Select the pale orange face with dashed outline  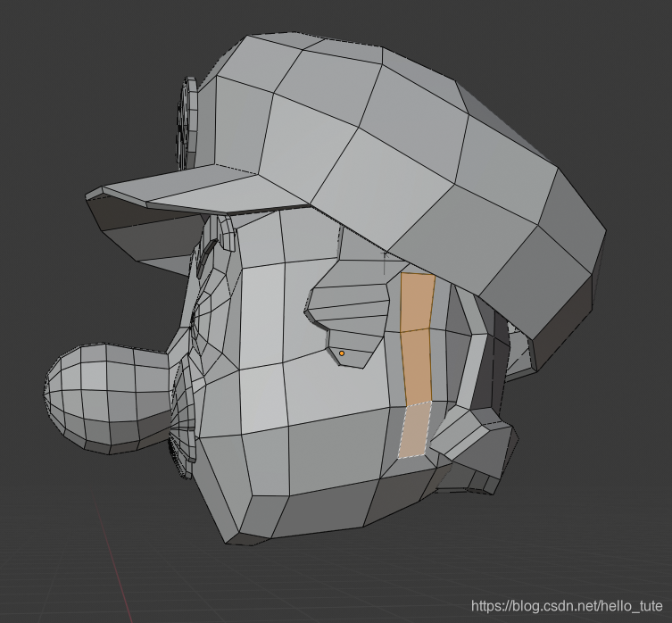click(415, 429)
